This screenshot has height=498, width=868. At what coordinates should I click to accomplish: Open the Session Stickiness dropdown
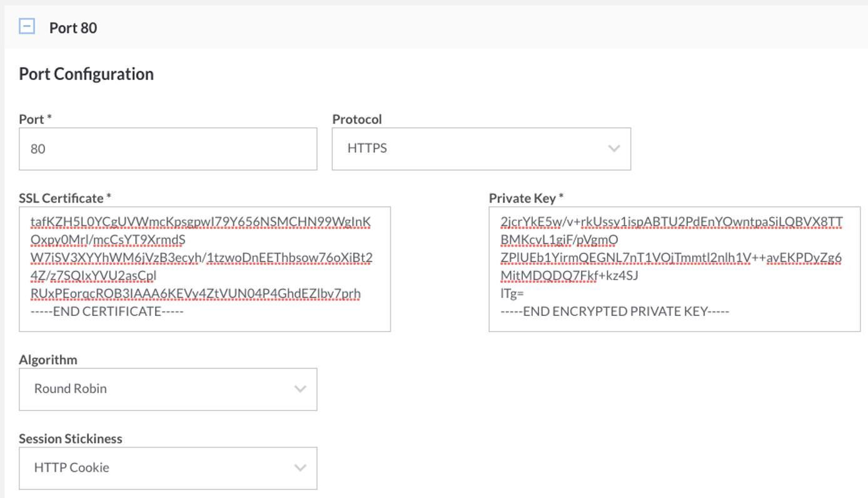coord(168,468)
